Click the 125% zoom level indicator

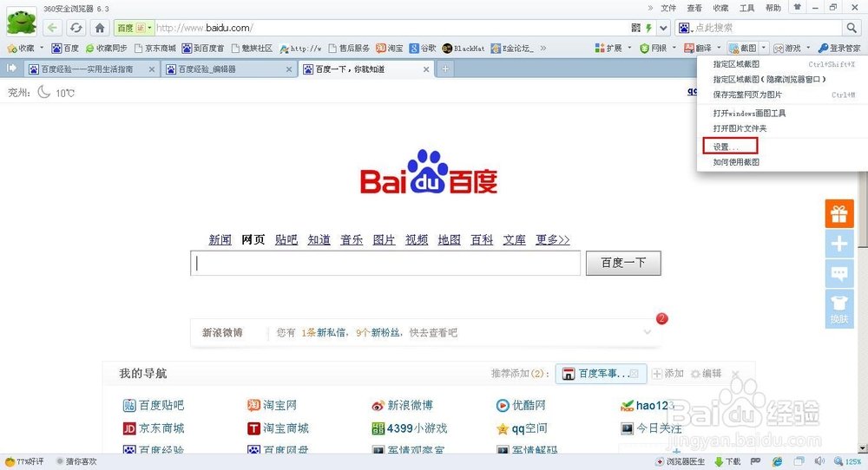click(848, 461)
